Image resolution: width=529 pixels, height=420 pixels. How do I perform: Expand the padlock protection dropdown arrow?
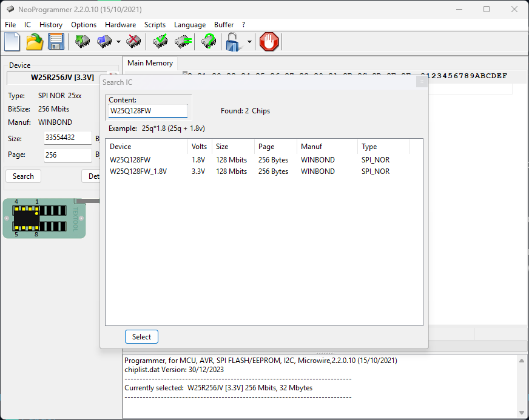[x=249, y=42]
